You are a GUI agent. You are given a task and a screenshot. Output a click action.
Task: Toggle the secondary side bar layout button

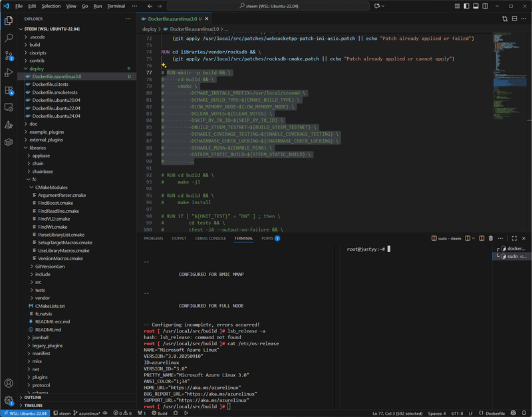(486, 6)
